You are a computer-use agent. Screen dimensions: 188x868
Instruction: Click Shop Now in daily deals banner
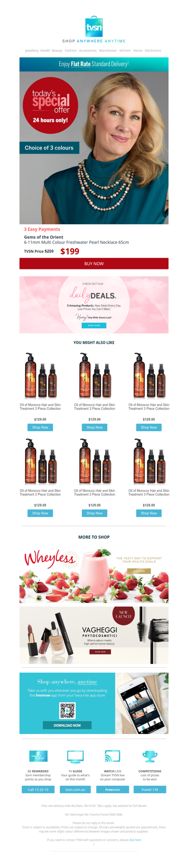(94, 325)
